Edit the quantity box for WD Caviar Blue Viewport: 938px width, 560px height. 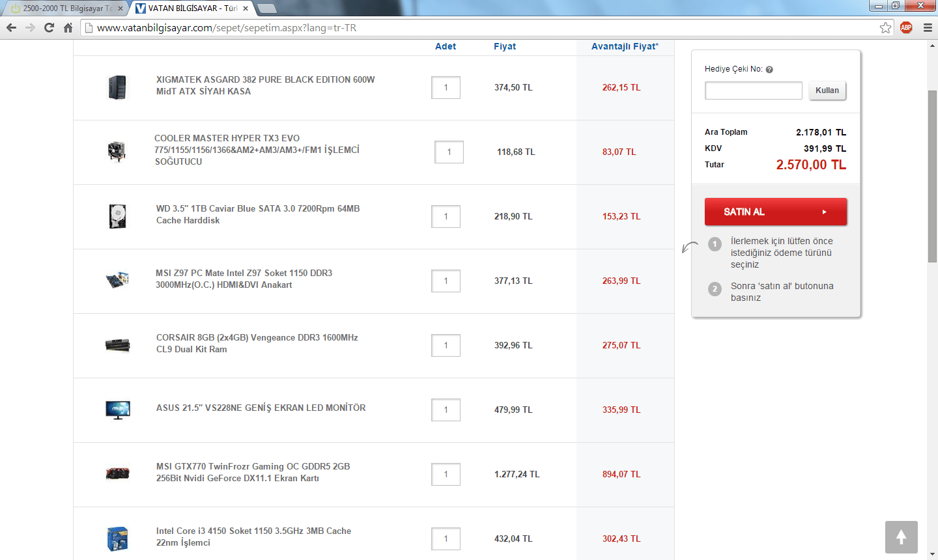coord(446,216)
